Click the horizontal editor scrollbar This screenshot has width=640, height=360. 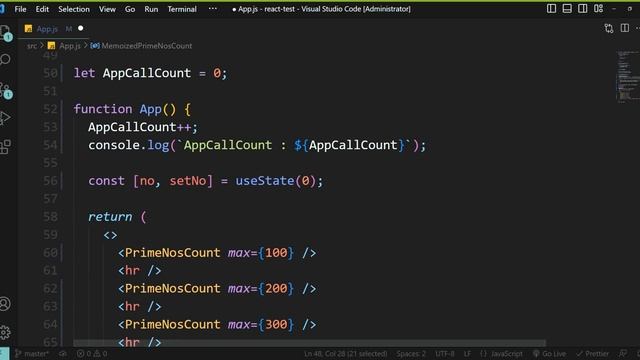pos(309,343)
